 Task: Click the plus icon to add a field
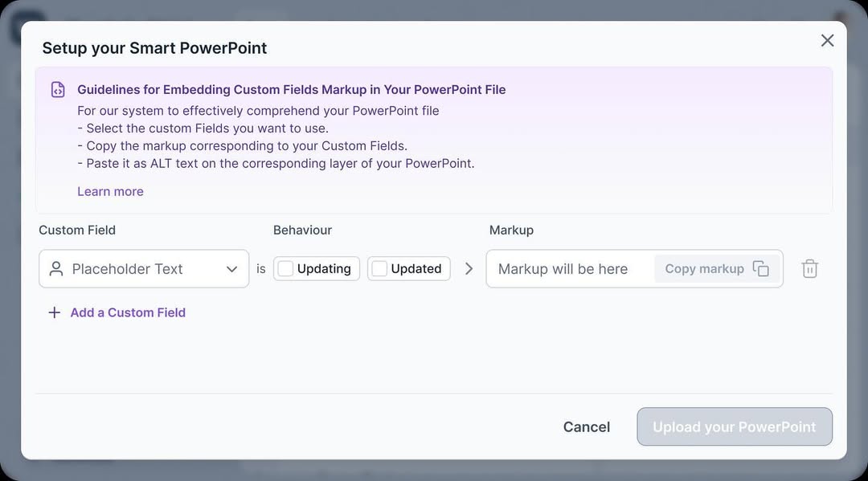[55, 312]
